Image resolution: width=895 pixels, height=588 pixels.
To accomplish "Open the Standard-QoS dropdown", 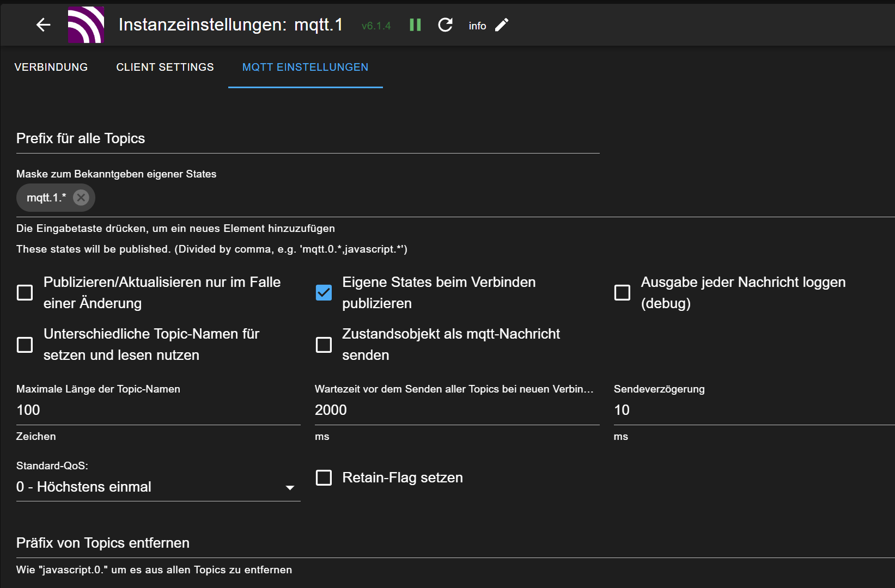I will tap(289, 487).
